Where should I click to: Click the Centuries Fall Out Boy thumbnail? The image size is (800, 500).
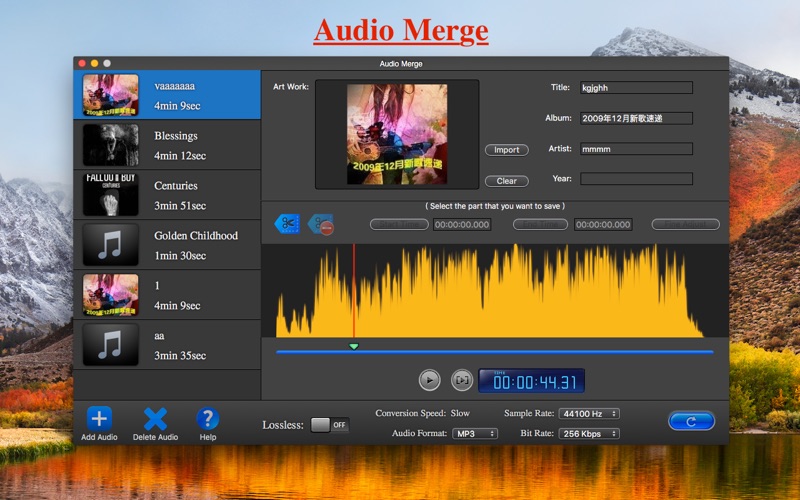[x=111, y=195]
